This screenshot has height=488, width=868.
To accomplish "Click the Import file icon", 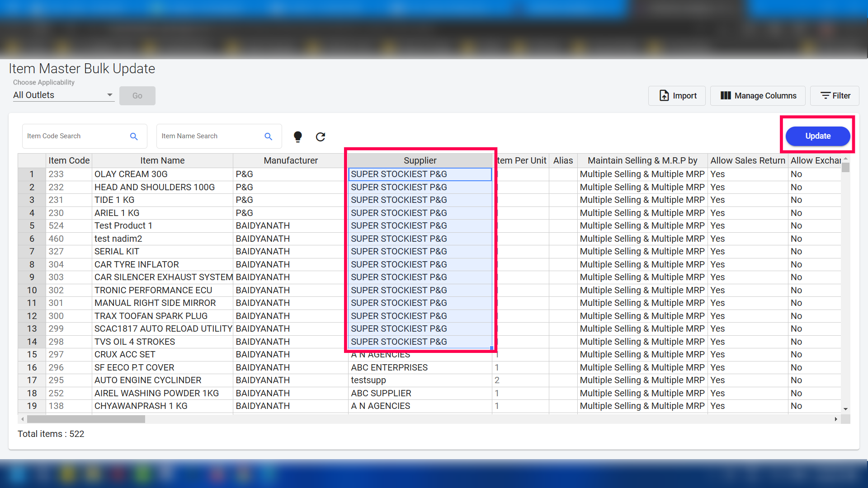I will (664, 96).
